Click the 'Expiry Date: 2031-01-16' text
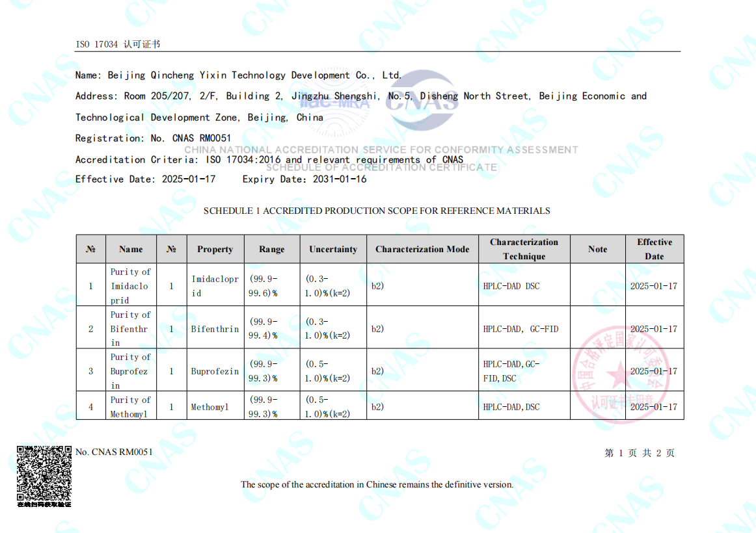The height and width of the screenshot is (533, 756). [x=304, y=179]
